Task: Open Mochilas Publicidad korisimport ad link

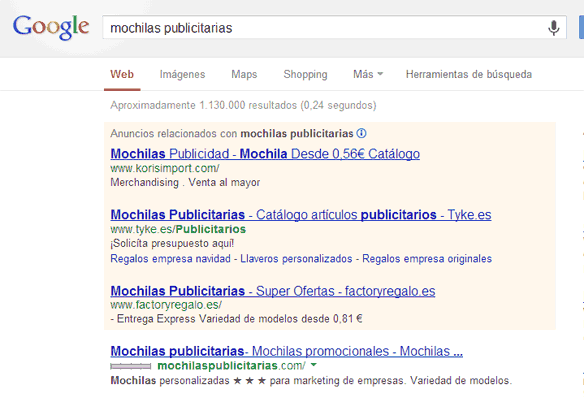Action: pyautogui.click(x=265, y=154)
